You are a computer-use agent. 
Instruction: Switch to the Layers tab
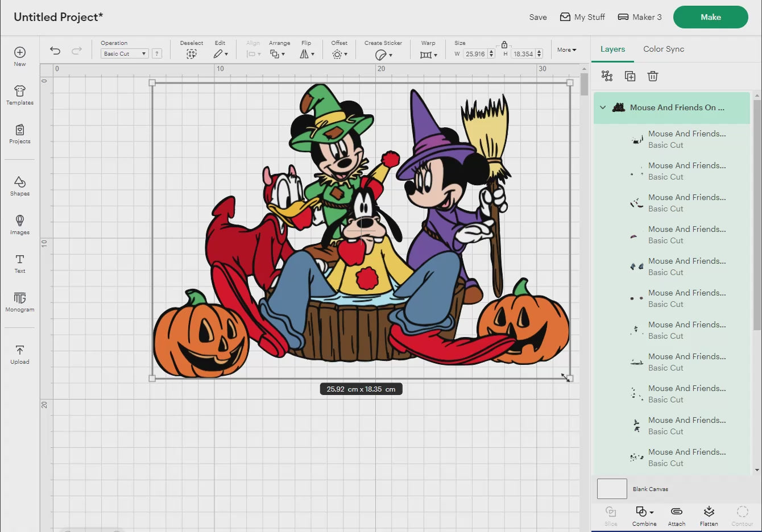point(612,49)
